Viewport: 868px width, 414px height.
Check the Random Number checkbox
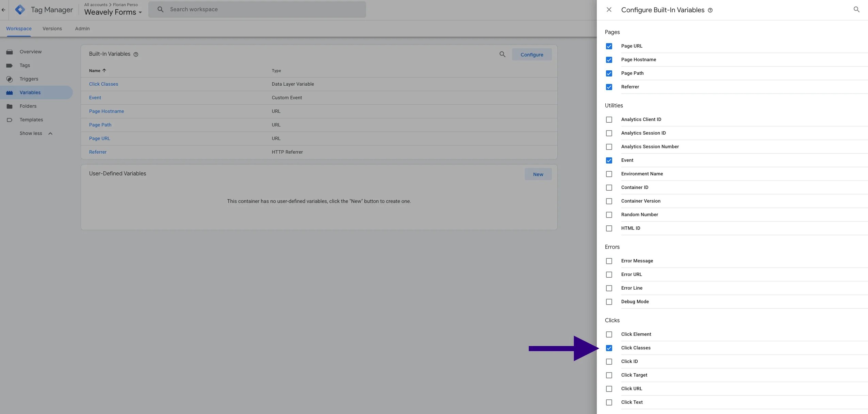[609, 215]
